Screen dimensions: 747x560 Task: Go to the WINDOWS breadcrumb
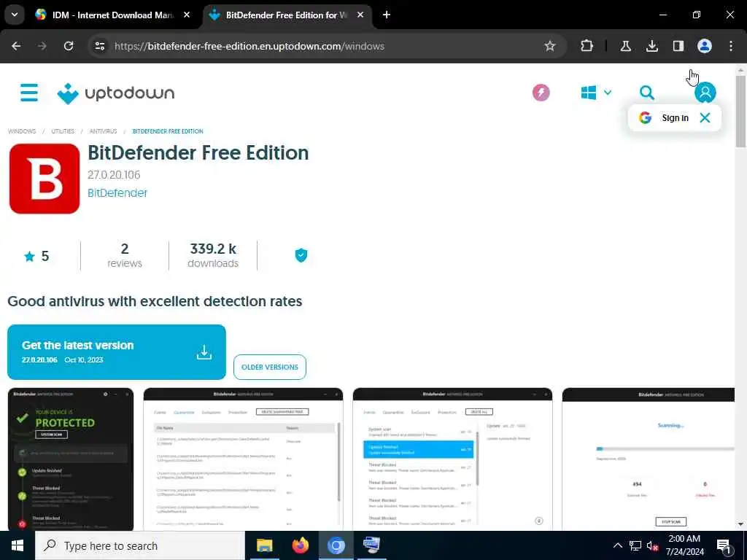[x=22, y=131]
